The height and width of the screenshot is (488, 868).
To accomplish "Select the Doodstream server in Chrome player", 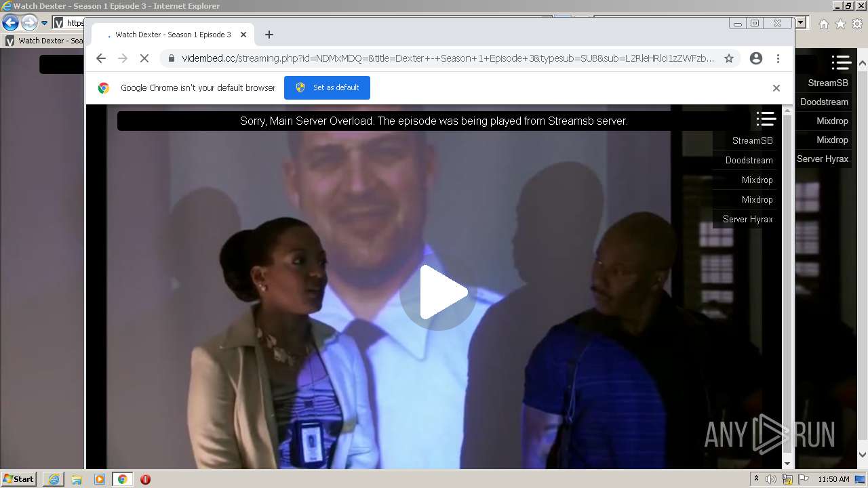I will coord(749,160).
